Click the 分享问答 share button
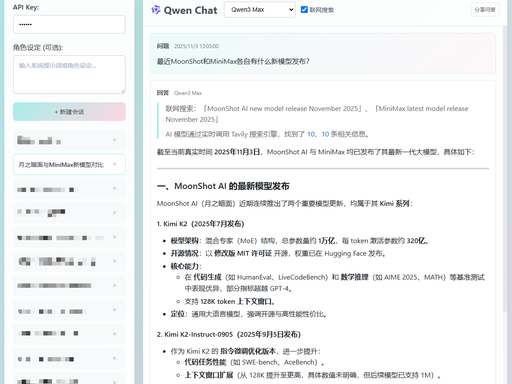This screenshot has height=384, width=512. (485, 10)
